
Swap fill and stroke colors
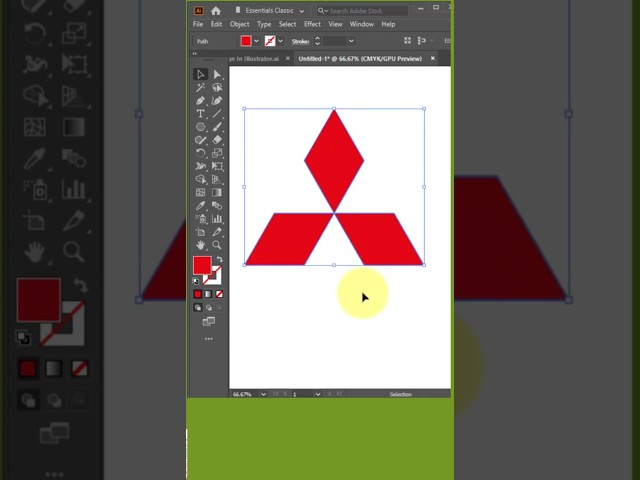point(220,259)
